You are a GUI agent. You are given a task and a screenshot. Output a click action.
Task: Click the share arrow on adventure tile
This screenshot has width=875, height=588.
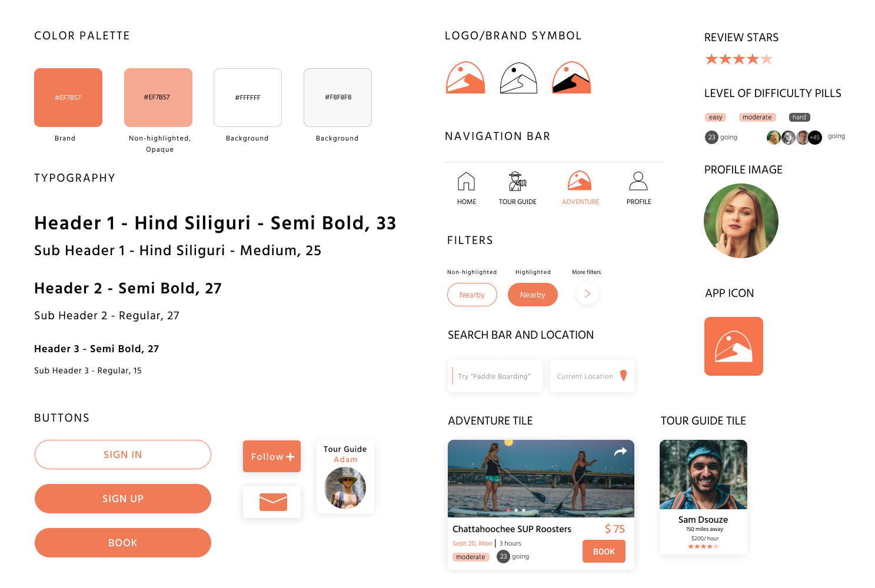coord(620,452)
